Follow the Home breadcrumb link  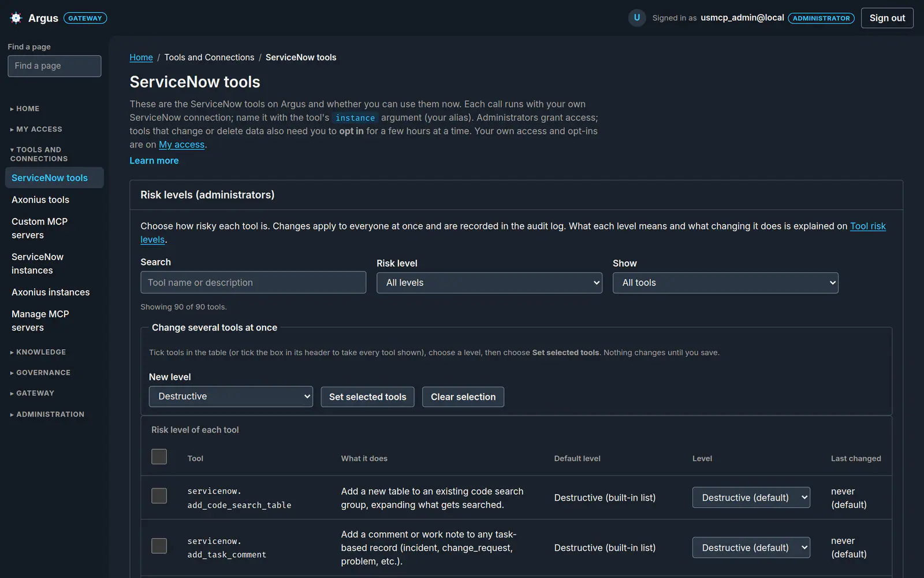tap(141, 57)
